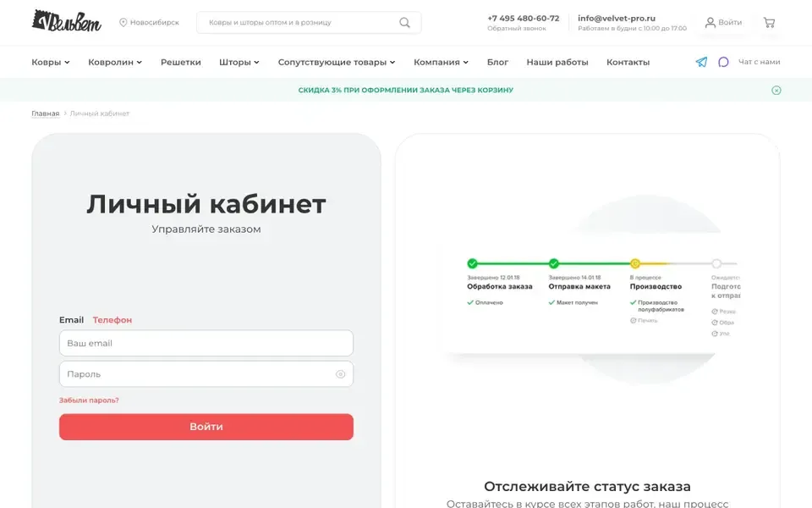Click the location pin icon near Новосибирск
Image resolution: width=812 pixels, height=508 pixels.
123,22
